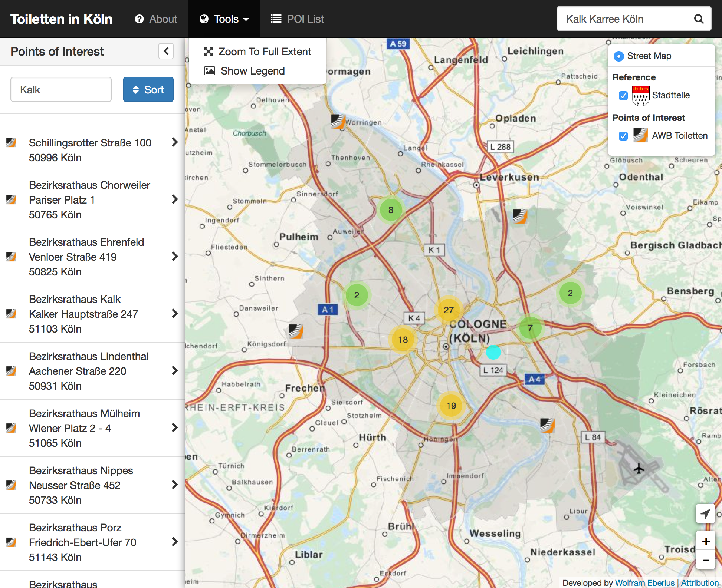Choose Zoom To Full Extent
This screenshot has height=588, width=722.
pyautogui.click(x=257, y=52)
